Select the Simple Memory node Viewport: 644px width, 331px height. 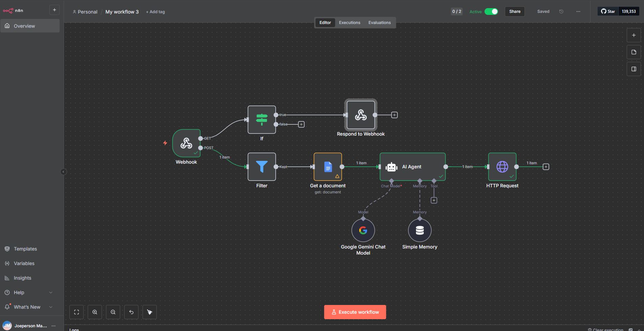tap(420, 230)
